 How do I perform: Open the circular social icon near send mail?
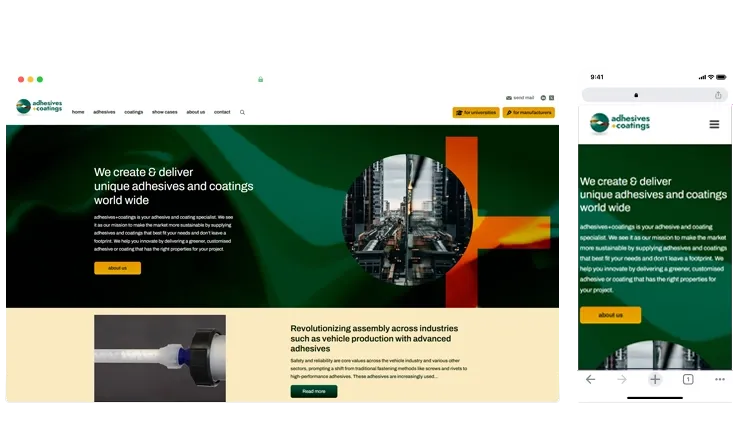coord(543,98)
